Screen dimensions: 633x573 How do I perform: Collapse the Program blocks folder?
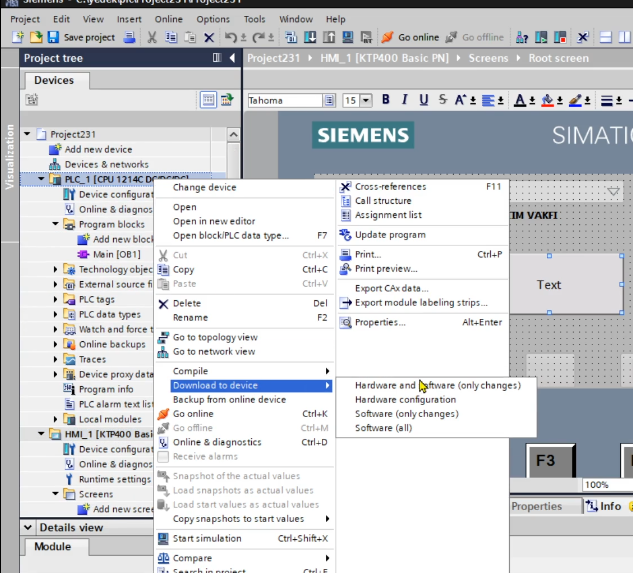click(55, 223)
